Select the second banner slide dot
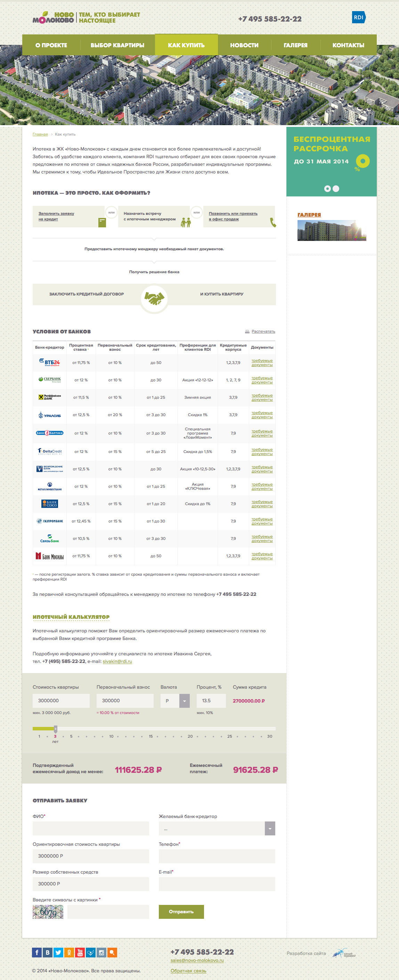The width and height of the screenshot is (399, 980). [x=336, y=189]
